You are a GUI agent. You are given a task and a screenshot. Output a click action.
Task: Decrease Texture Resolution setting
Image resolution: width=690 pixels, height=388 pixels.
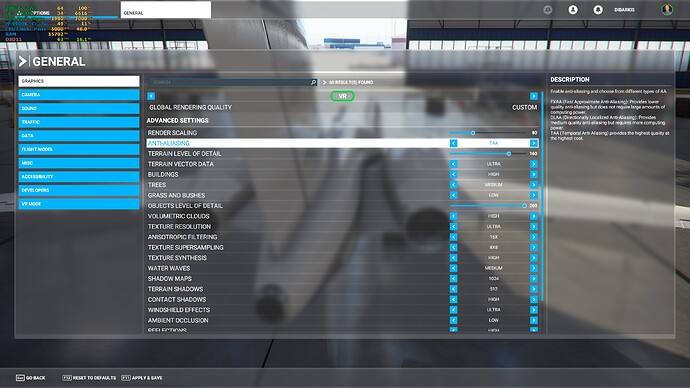pos(453,227)
